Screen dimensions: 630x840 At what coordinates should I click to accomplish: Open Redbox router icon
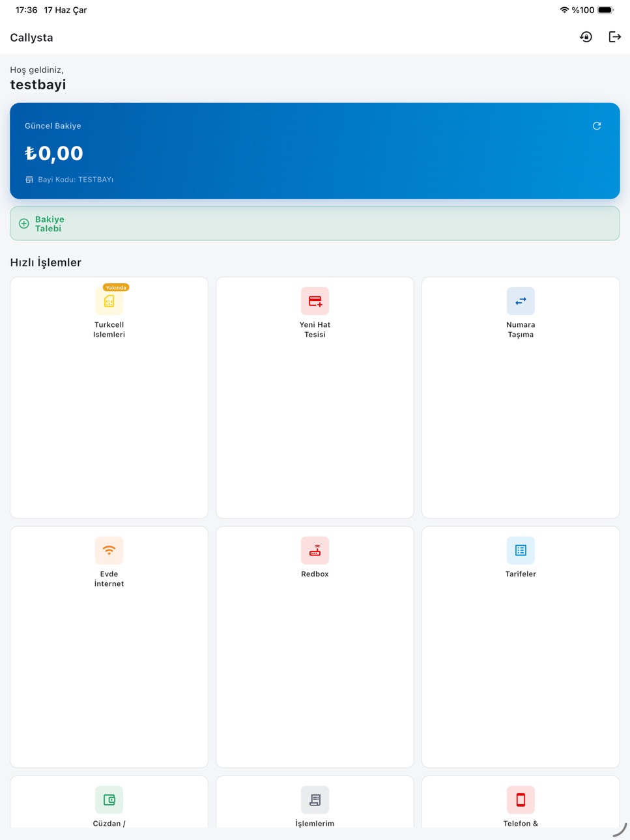(x=315, y=550)
